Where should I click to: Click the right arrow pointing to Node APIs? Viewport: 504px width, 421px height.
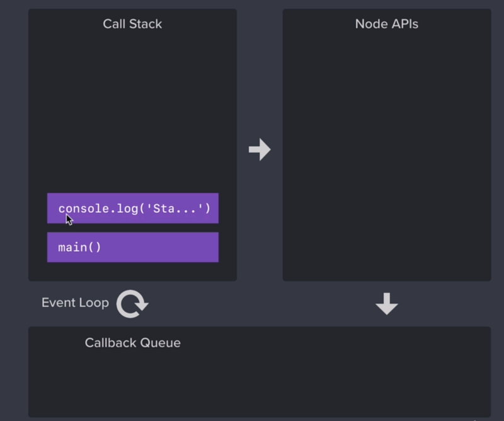click(x=260, y=149)
